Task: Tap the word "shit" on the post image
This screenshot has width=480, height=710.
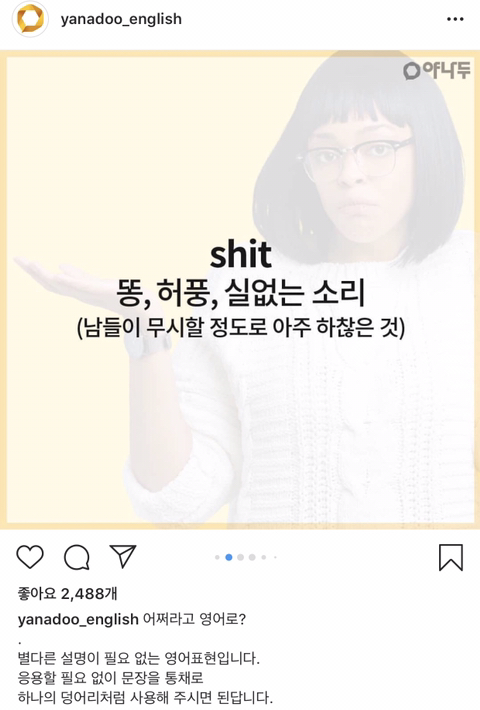Action: pyautogui.click(x=240, y=254)
